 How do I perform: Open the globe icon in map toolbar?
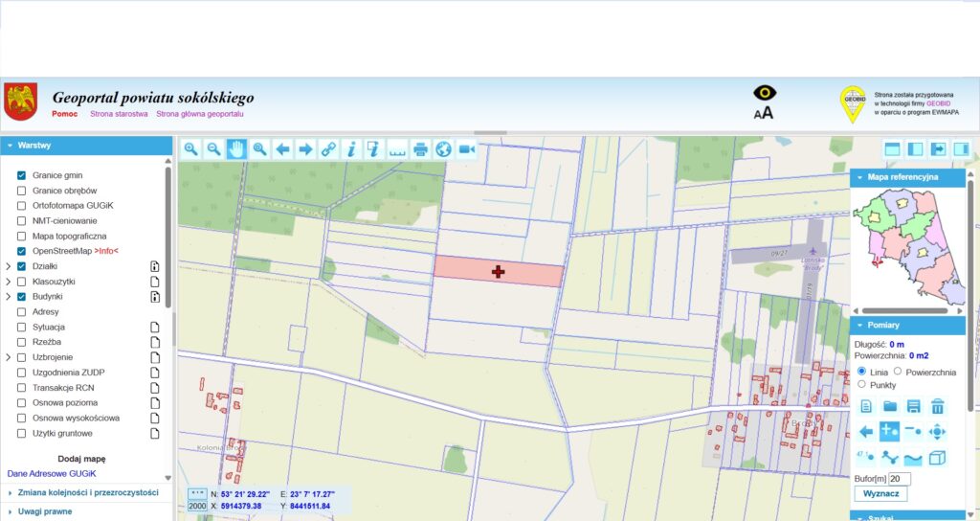coord(443,148)
